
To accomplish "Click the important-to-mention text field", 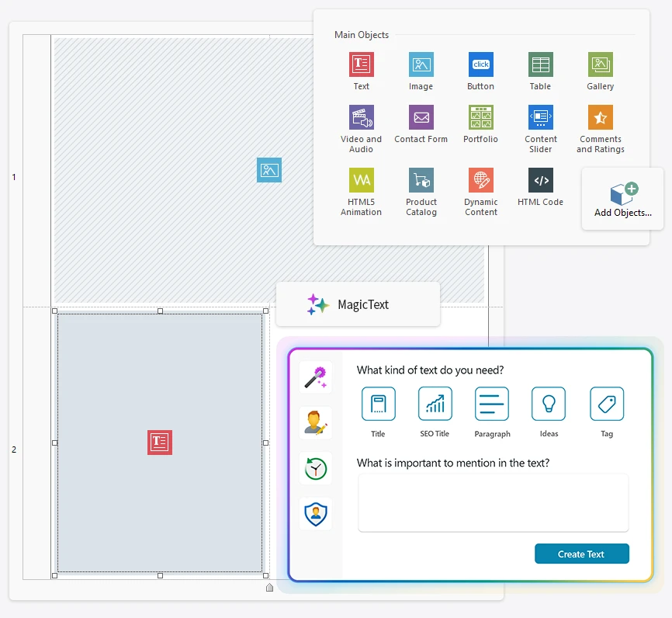I will (x=493, y=503).
